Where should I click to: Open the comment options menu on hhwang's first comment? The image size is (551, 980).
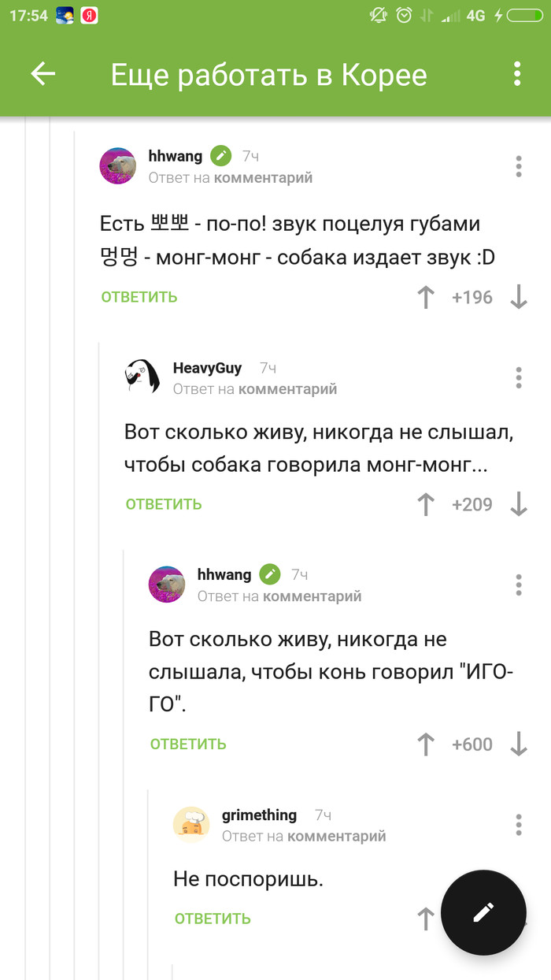(x=518, y=166)
